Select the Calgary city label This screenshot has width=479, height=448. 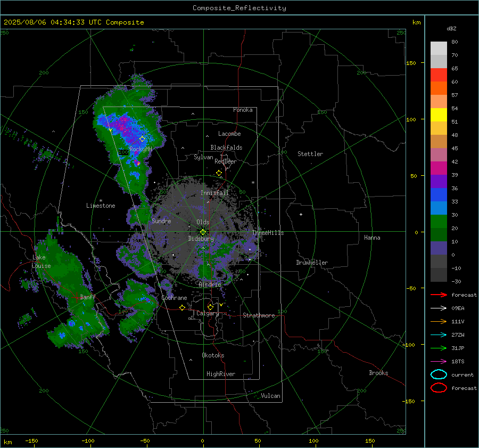tap(208, 313)
